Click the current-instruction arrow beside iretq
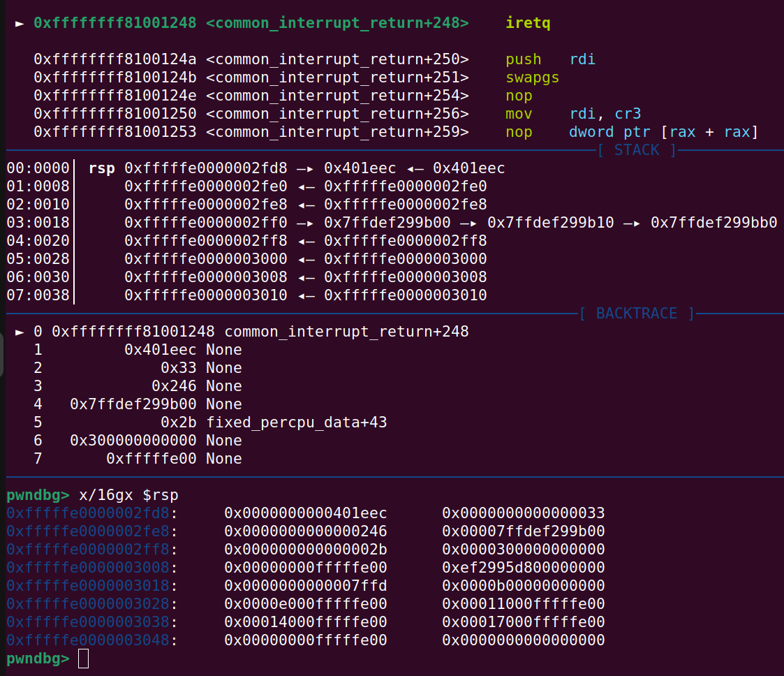 click(x=19, y=23)
